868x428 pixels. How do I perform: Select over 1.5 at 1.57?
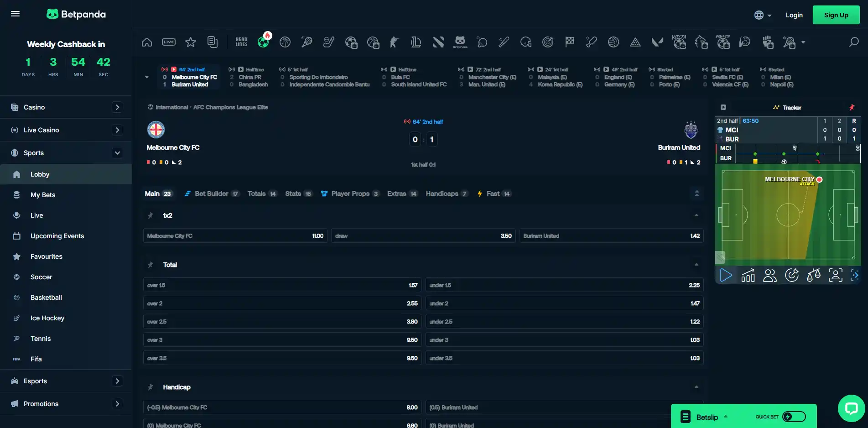pyautogui.click(x=282, y=285)
